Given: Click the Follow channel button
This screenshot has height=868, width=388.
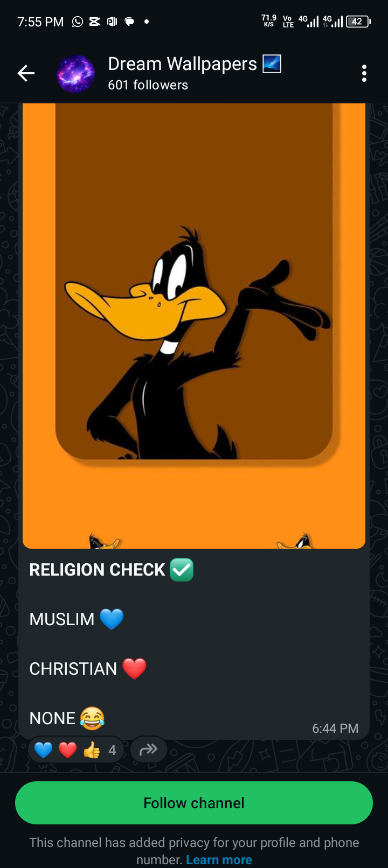Looking at the screenshot, I should point(194,803).
